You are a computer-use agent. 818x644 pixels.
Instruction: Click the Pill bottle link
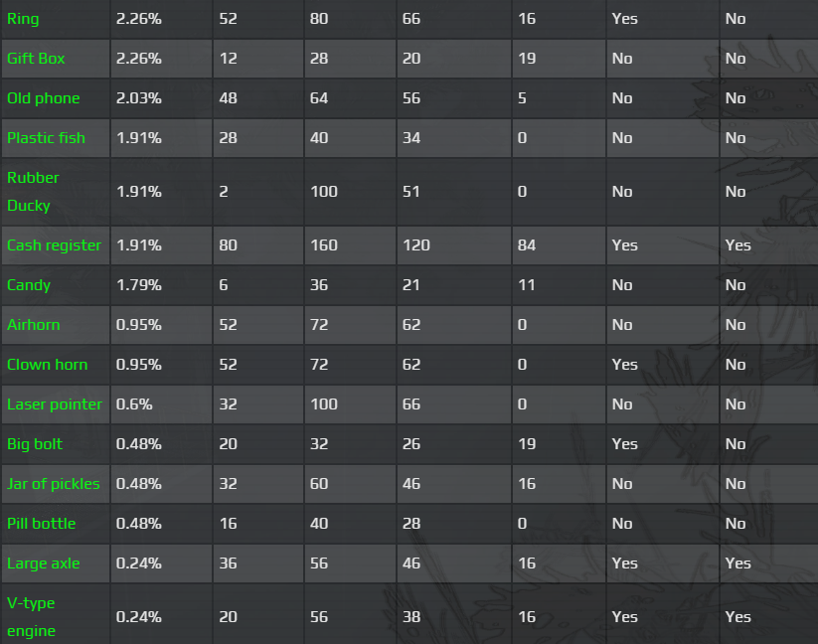click(41, 524)
